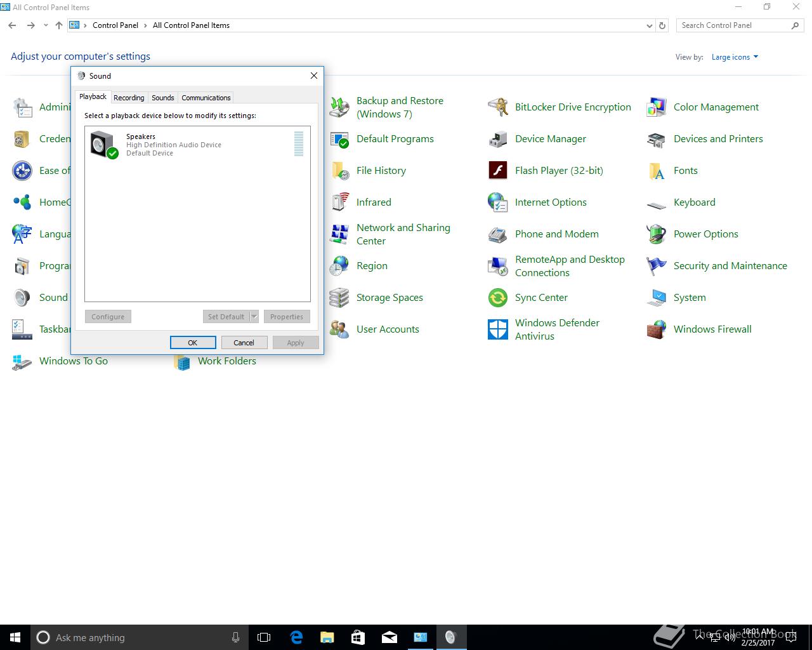
Task: Click the Internet Options icon
Action: tap(498, 202)
